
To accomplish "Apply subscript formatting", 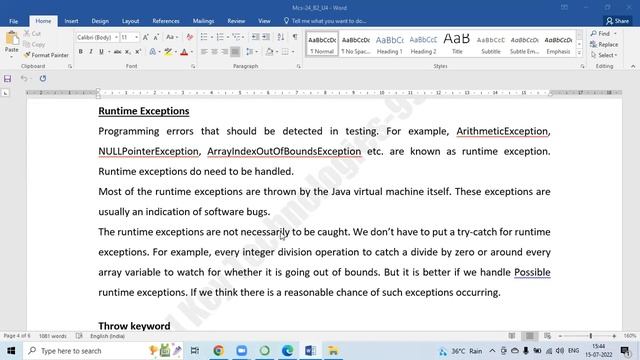I will [128, 52].
